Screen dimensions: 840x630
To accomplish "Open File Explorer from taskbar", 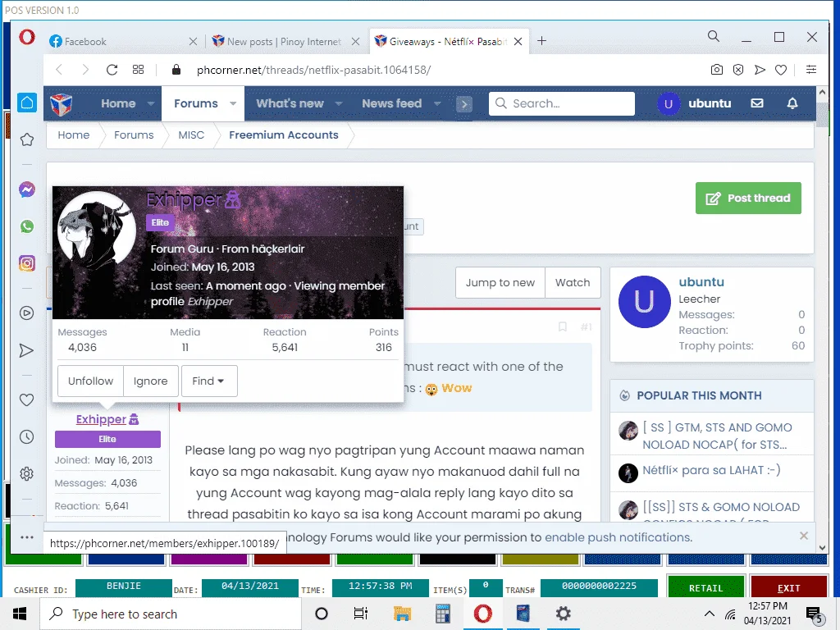I will pyautogui.click(x=402, y=614).
